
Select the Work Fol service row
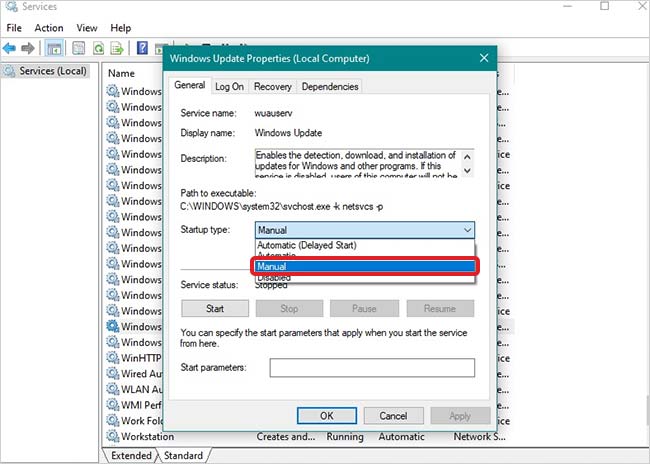[x=134, y=420]
